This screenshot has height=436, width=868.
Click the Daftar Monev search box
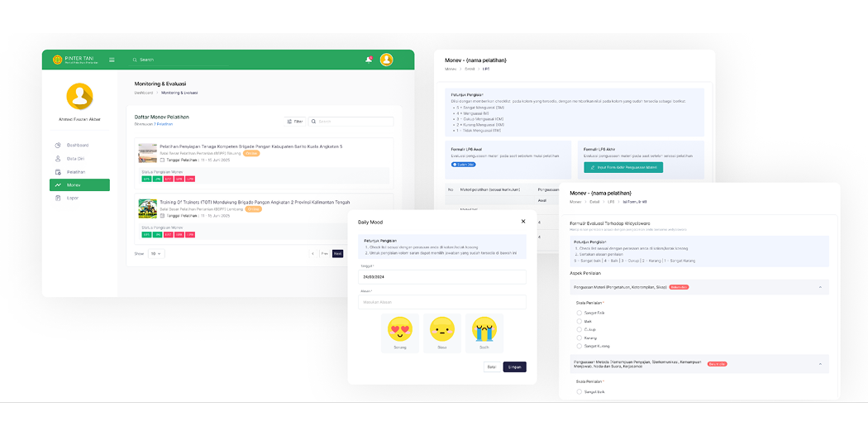pos(351,122)
